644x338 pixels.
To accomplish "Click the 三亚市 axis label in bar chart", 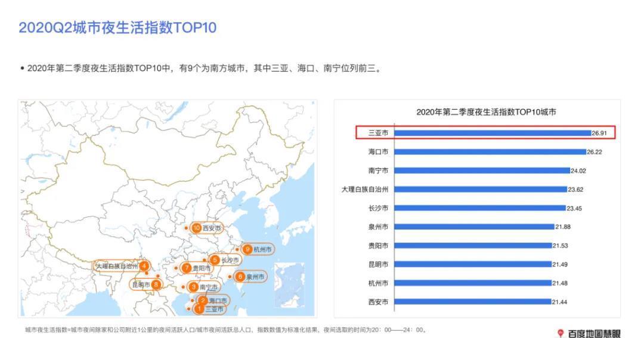I will pyautogui.click(x=378, y=133).
